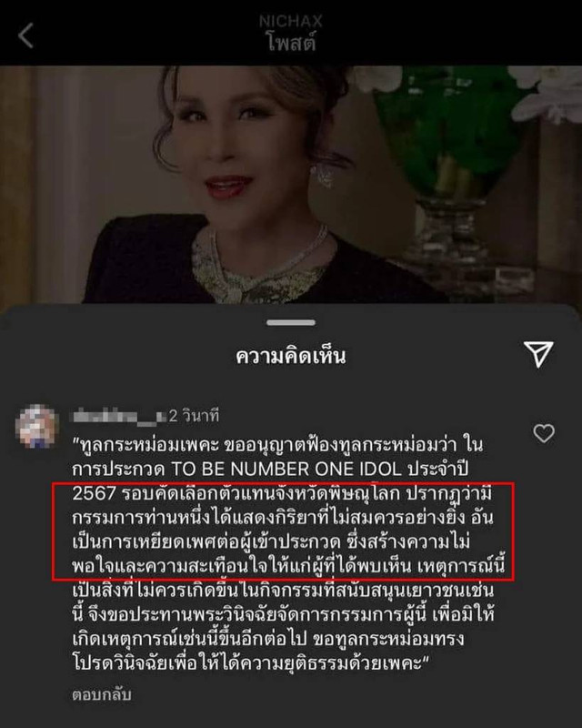Reply via the ตอบกลับ button
Screen dimensions: 582x728
click(x=102, y=694)
